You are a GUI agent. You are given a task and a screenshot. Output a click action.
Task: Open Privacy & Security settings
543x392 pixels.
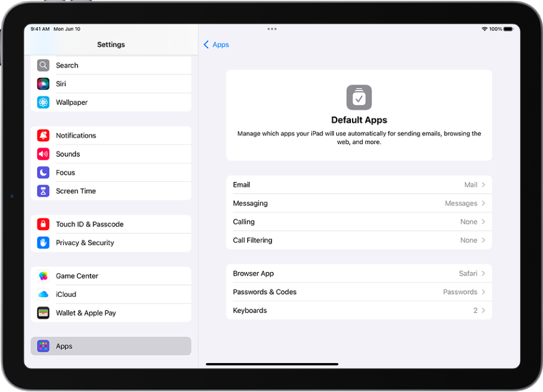[x=111, y=242]
